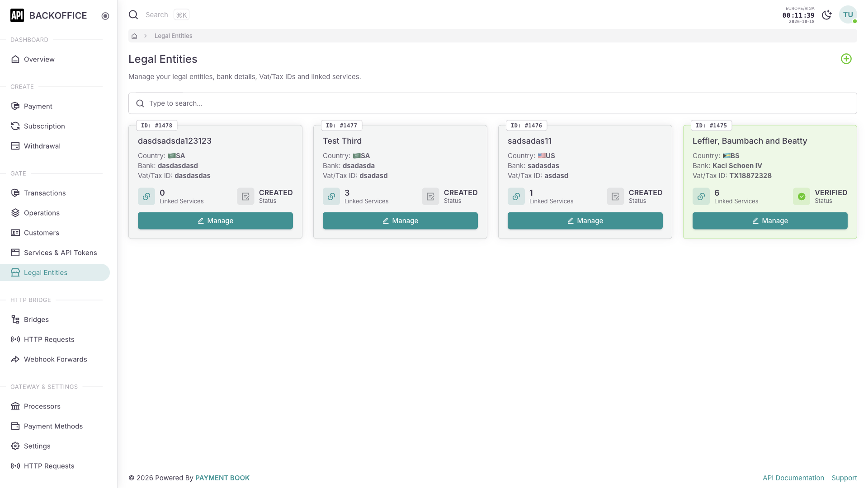The image size is (868, 488).
Task: Manage the Test Third entity
Action: [400, 221]
